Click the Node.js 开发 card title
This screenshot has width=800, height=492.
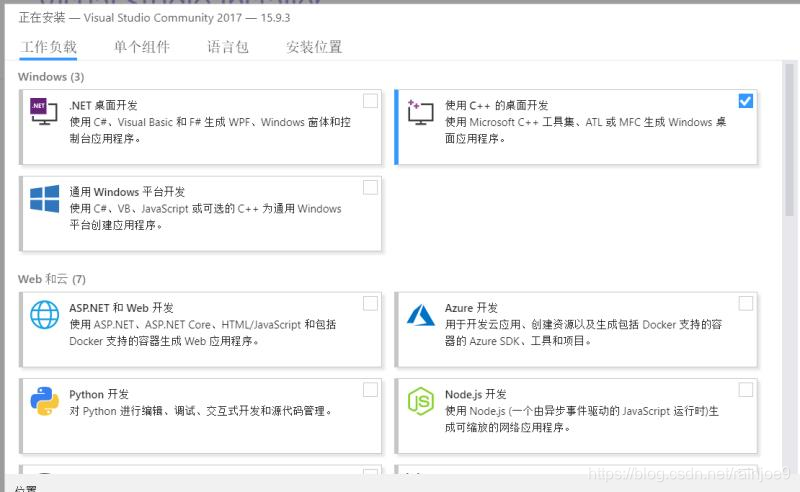pos(476,394)
